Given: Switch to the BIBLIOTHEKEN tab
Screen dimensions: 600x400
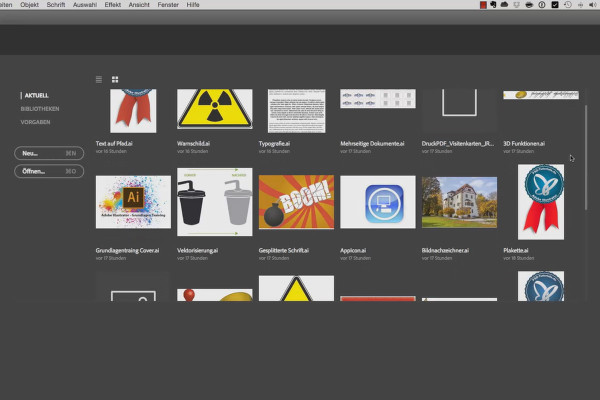Looking at the screenshot, I should tap(40, 109).
